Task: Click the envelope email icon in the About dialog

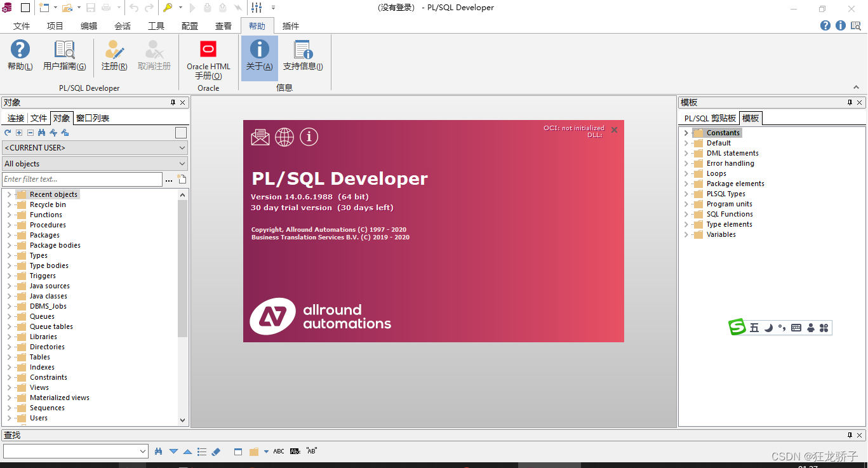Action: click(260, 137)
